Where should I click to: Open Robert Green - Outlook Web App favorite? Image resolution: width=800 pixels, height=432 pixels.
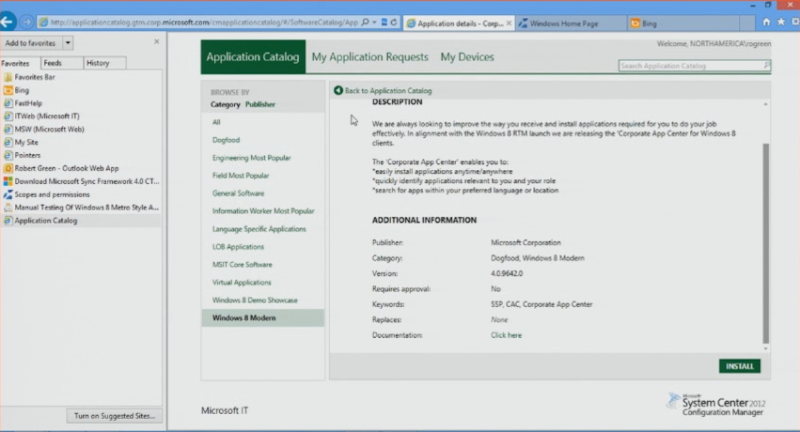pyautogui.click(x=66, y=168)
